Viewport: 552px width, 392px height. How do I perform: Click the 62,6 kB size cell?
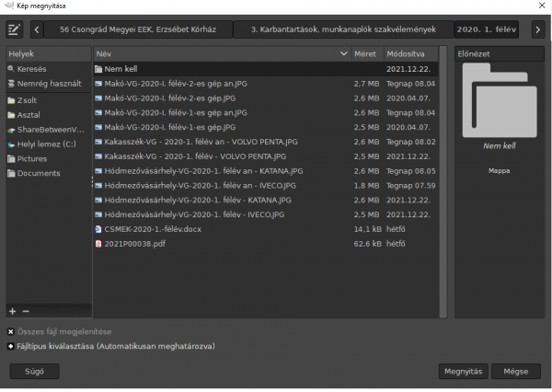coord(367,244)
